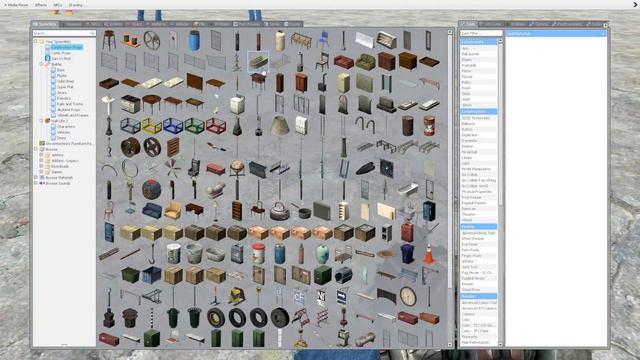The width and height of the screenshot is (640, 360).
Task: Click prop grid scrollbar down arrow
Action: [450, 345]
